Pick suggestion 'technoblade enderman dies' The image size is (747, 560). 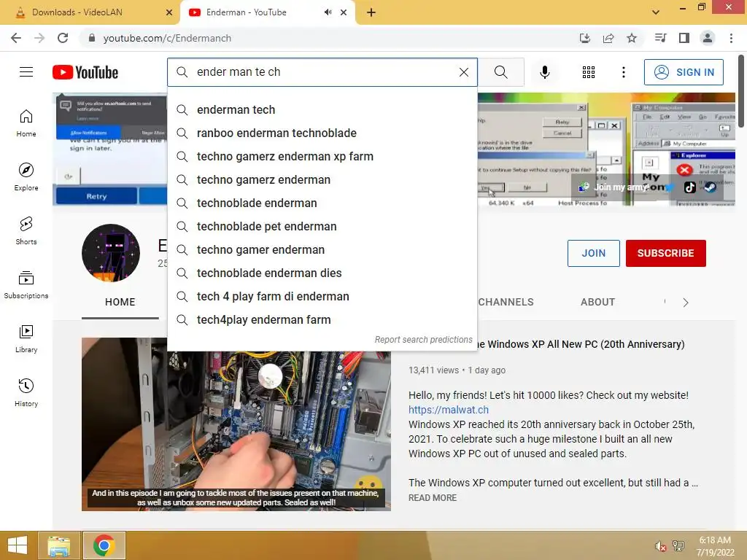(322, 273)
